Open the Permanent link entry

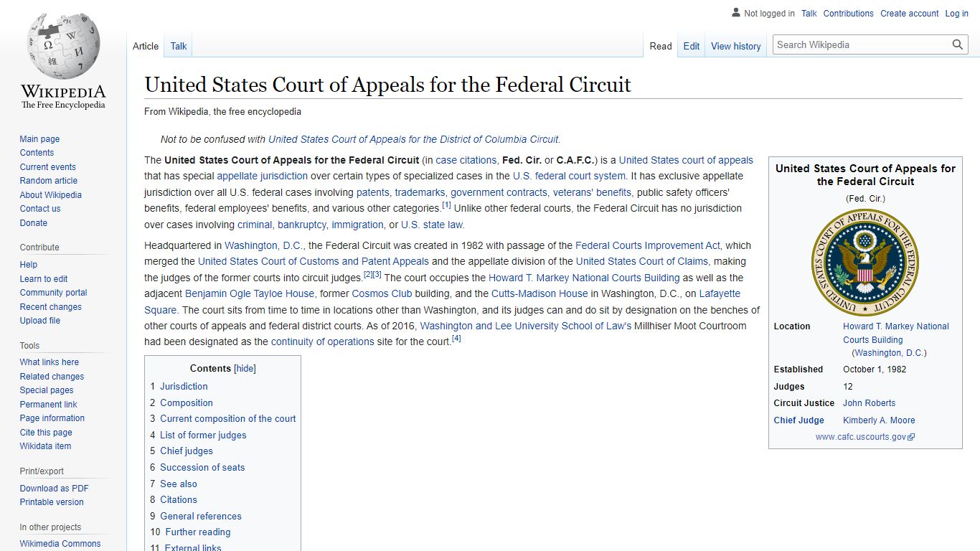48,405
